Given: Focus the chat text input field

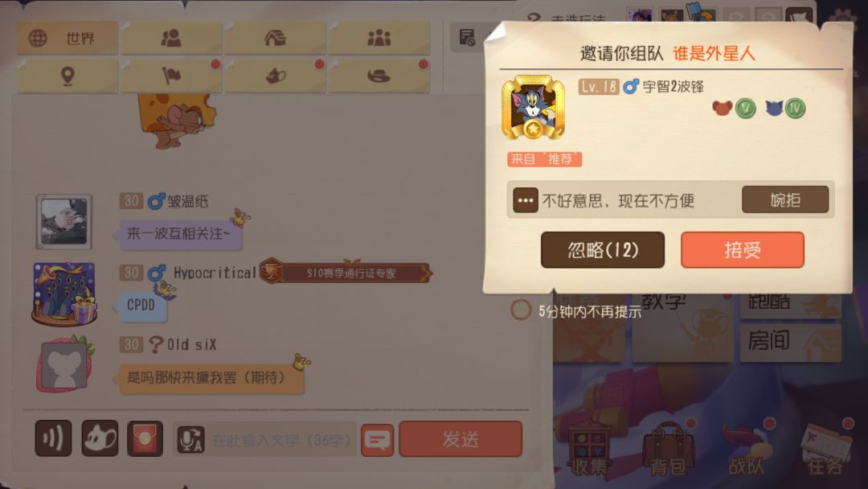Looking at the screenshot, I should pos(282,440).
